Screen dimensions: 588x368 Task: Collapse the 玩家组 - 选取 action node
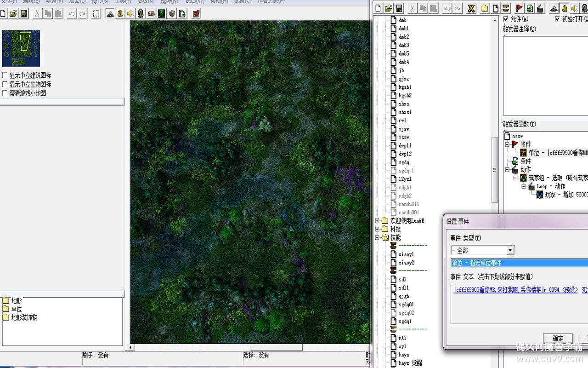tap(516, 178)
